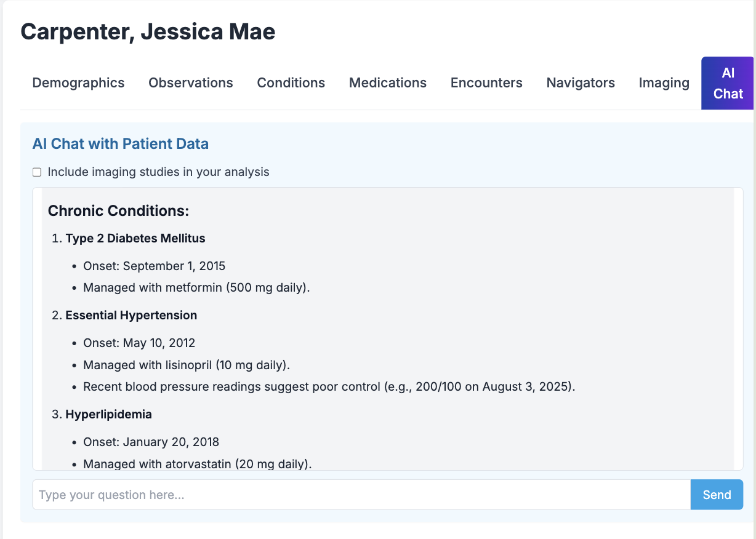Click the patient name heading Carpenter, Jessica Mae
Screen dimensions: 756x539
pos(148,31)
